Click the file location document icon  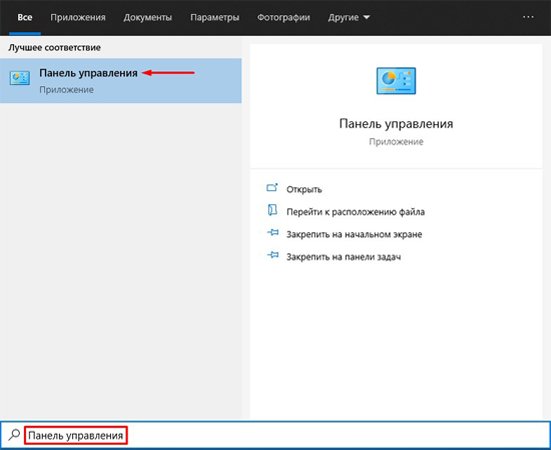pyautogui.click(x=272, y=210)
